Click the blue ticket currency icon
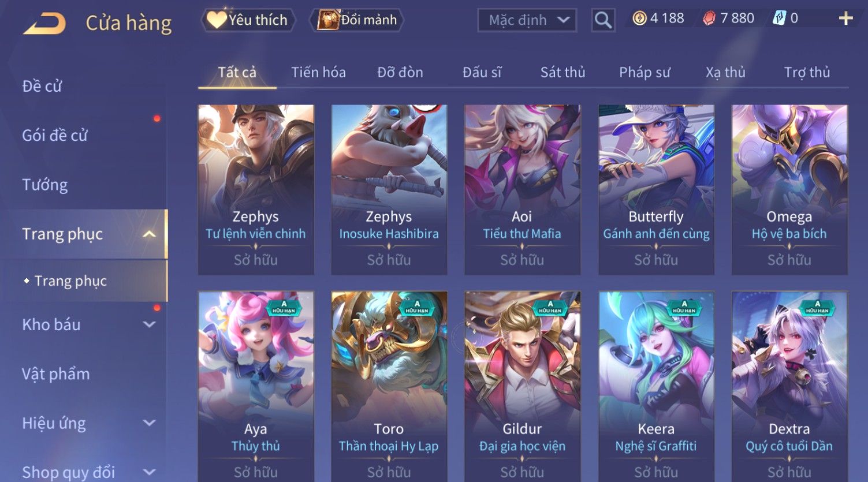Screen dimensions: 868x482 tap(779, 19)
